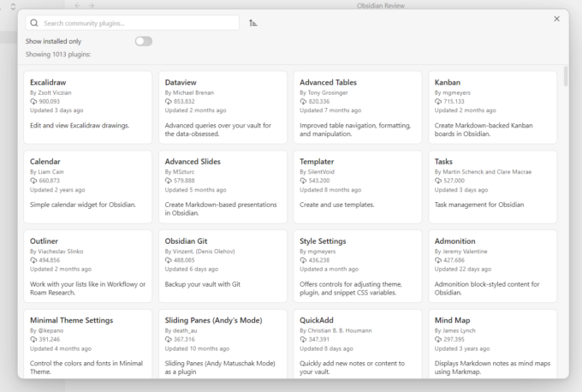Screen dimensions: 582x392
Task: Navigate forward using the right arrow
Action: tap(92, 6)
